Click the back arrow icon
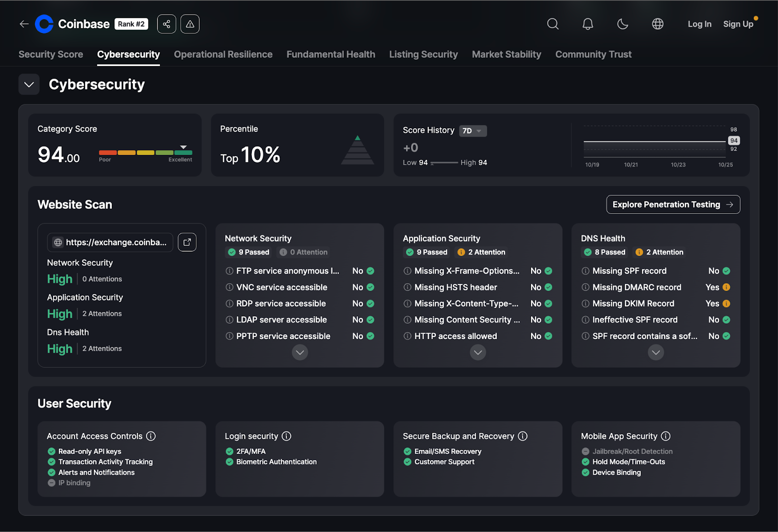The image size is (778, 532). [24, 24]
